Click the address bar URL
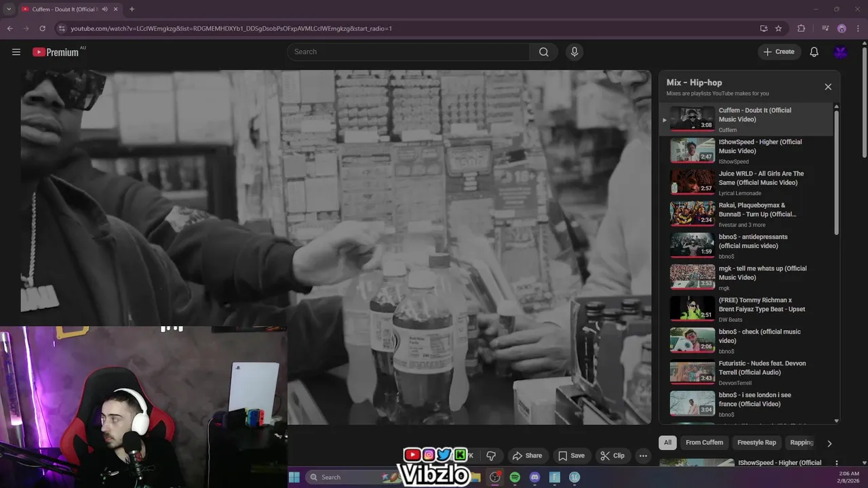 [231, 28]
